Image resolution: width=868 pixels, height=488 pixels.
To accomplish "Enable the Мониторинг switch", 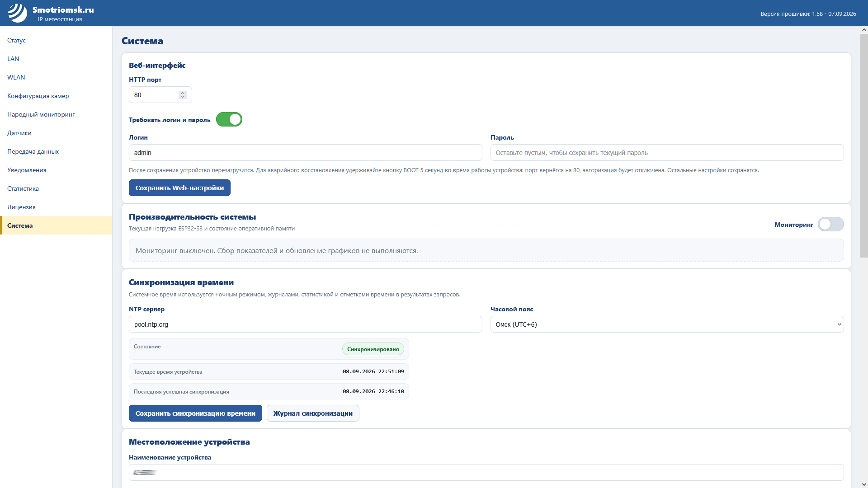I will (x=830, y=224).
